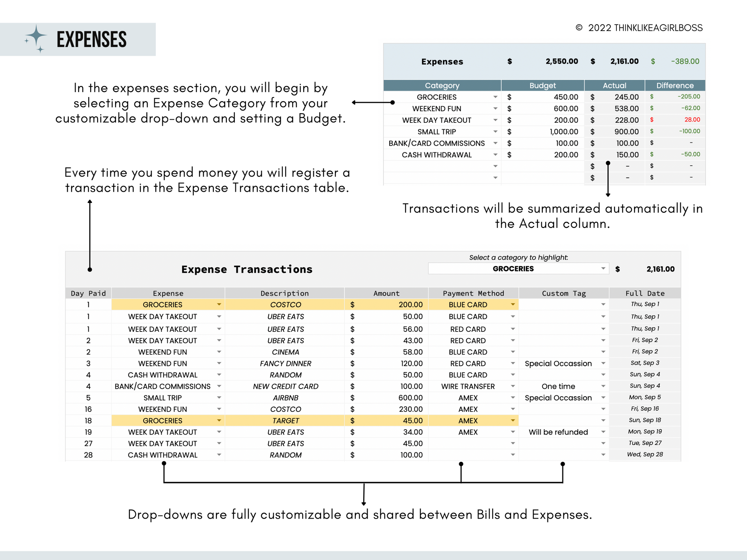Viewport: 747px width, 560px height.
Task: Open the One time custom tag dropdown
Action: coord(603,386)
